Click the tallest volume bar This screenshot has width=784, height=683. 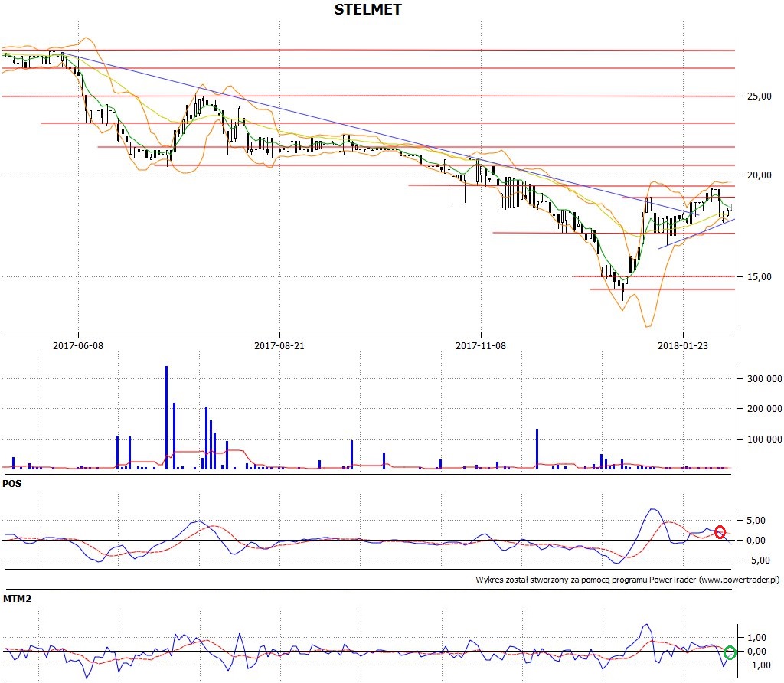coord(166,417)
